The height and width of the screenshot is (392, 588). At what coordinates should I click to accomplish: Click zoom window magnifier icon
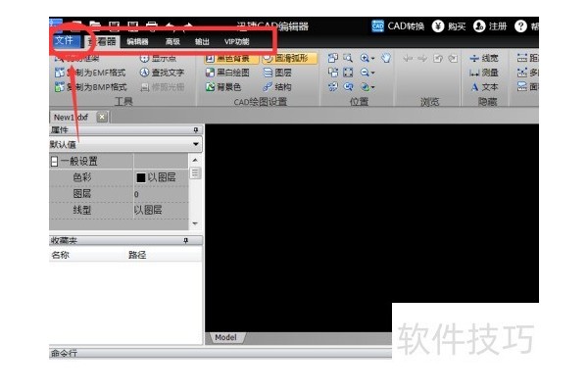click(348, 58)
